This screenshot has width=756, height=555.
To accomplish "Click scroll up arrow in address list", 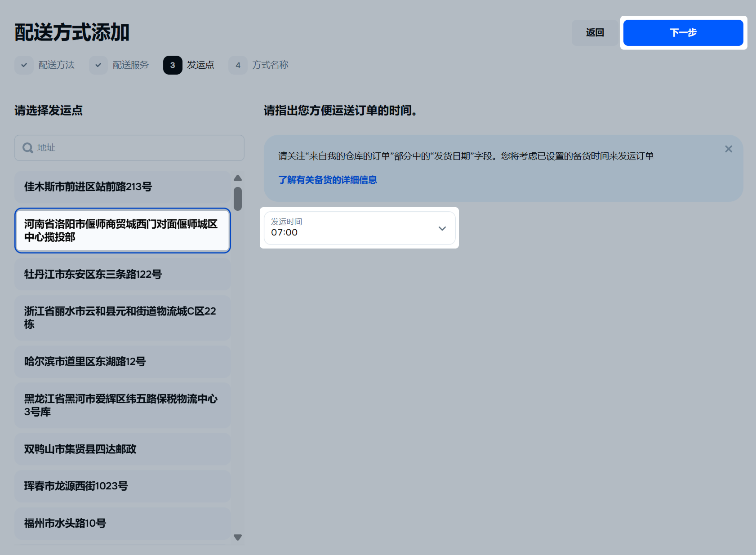I will (238, 178).
